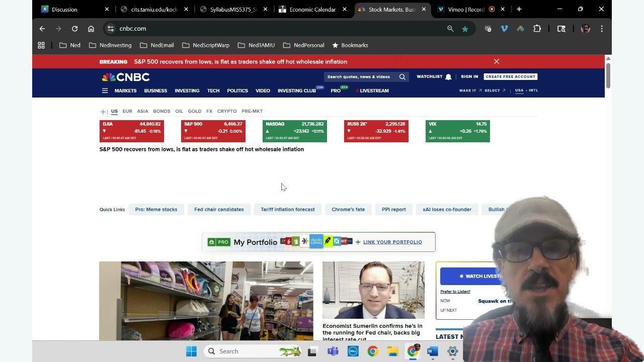The height and width of the screenshot is (362, 644).
Task: Open Investing Club in CNBC navigation
Action: 297,91
